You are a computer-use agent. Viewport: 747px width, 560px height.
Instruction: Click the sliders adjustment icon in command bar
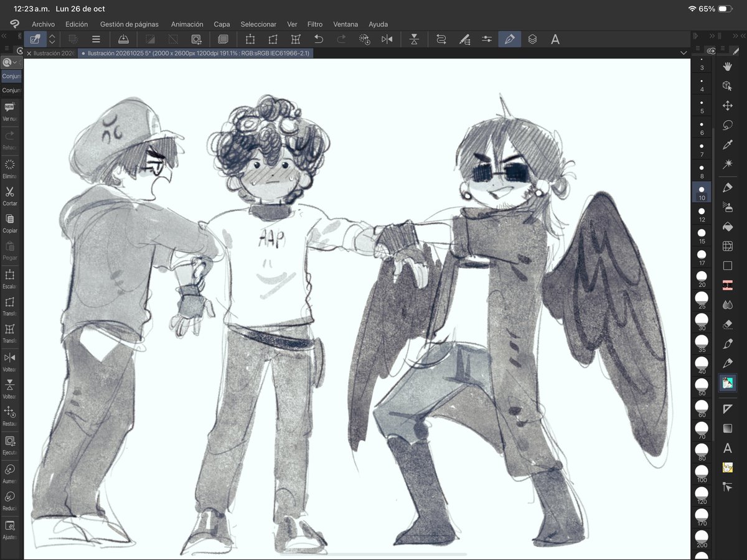pos(487,39)
